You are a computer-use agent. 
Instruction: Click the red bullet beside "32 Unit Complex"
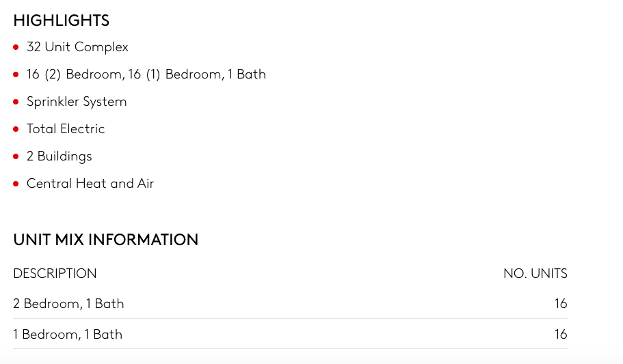pos(16,47)
